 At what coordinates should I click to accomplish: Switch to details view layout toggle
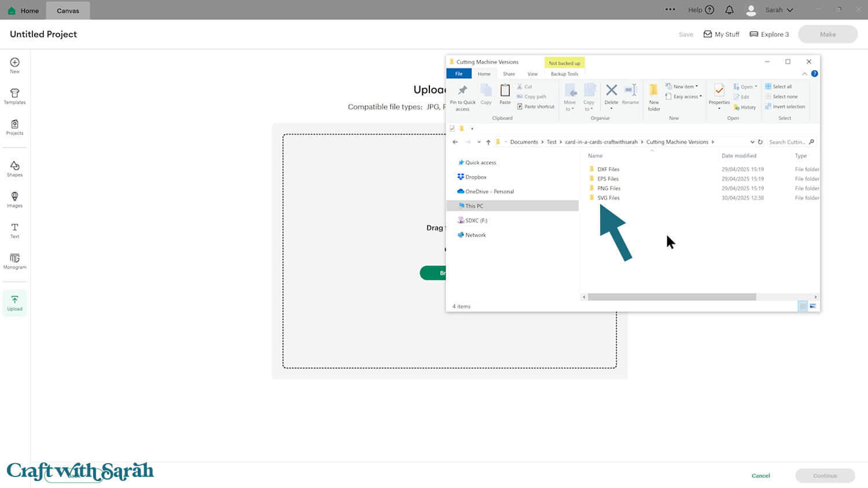[x=803, y=306]
